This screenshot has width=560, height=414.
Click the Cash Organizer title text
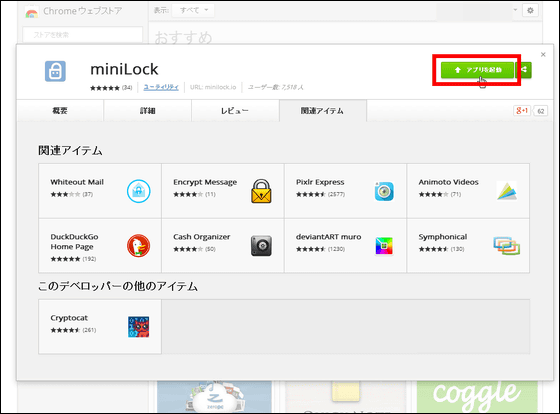202,237
